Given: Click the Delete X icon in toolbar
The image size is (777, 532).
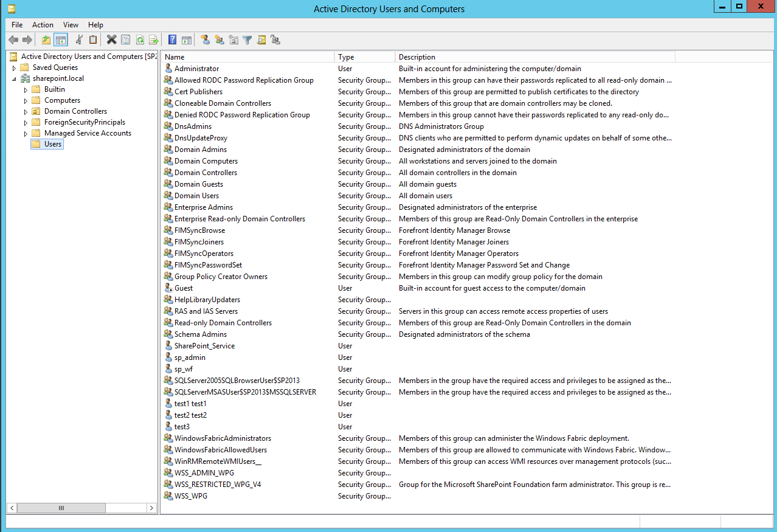Looking at the screenshot, I should [x=112, y=40].
